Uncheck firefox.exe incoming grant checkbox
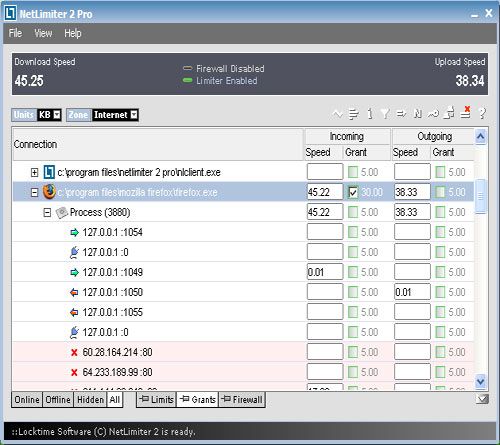This screenshot has width=500, height=445. tap(353, 192)
